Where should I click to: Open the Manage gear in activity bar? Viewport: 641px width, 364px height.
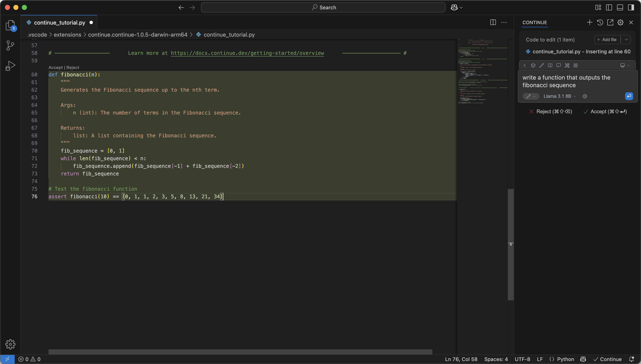point(10,344)
